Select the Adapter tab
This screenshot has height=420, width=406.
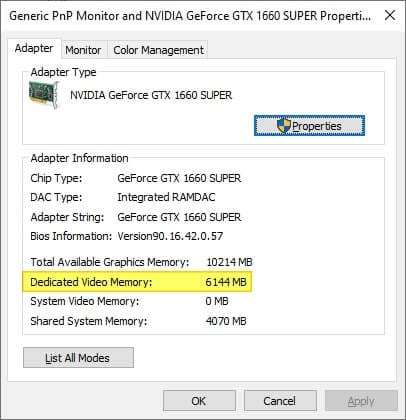[x=34, y=49]
